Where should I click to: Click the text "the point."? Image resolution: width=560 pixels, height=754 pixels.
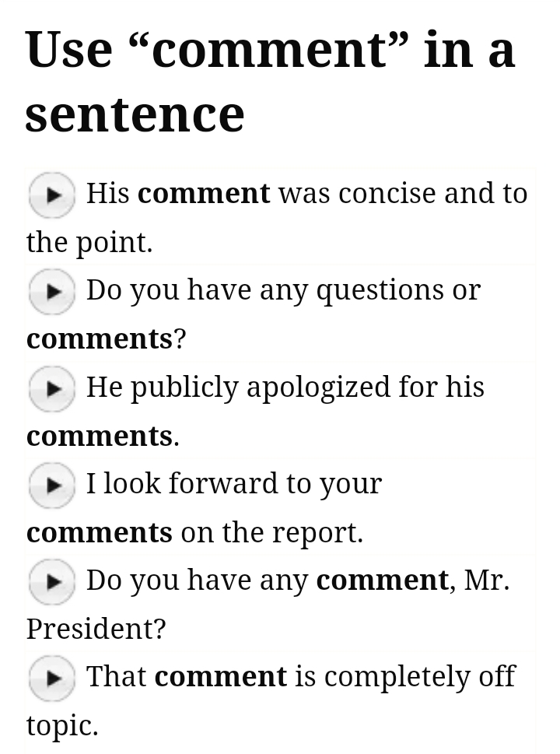89,243
